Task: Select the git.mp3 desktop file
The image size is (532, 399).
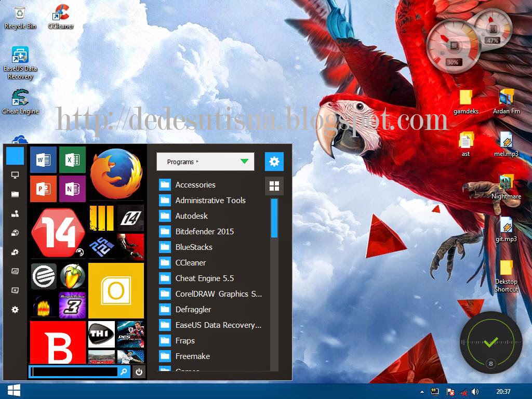Action: [x=506, y=230]
